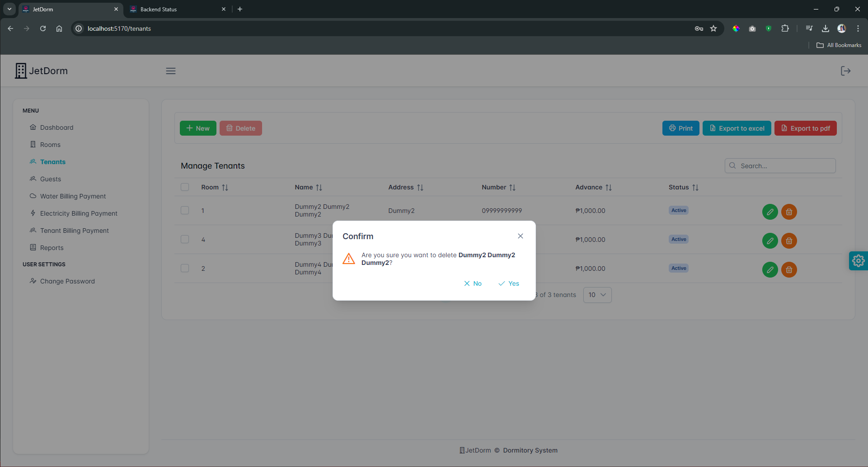
Task: Click Export to pdf button
Action: click(x=806, y=128)
